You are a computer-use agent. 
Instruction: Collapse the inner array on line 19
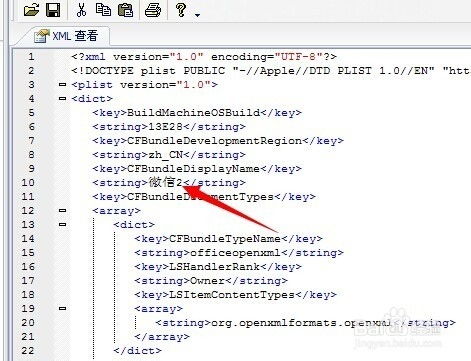point(62,309)
